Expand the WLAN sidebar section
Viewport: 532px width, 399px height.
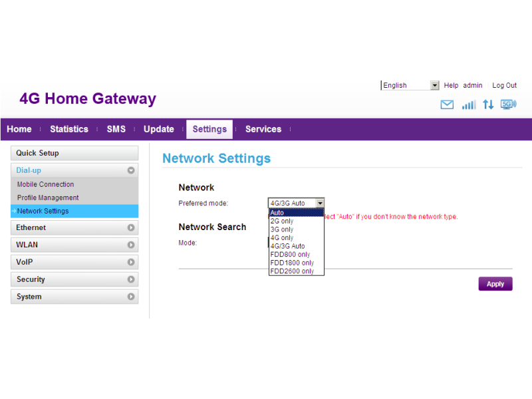(74, 245)
